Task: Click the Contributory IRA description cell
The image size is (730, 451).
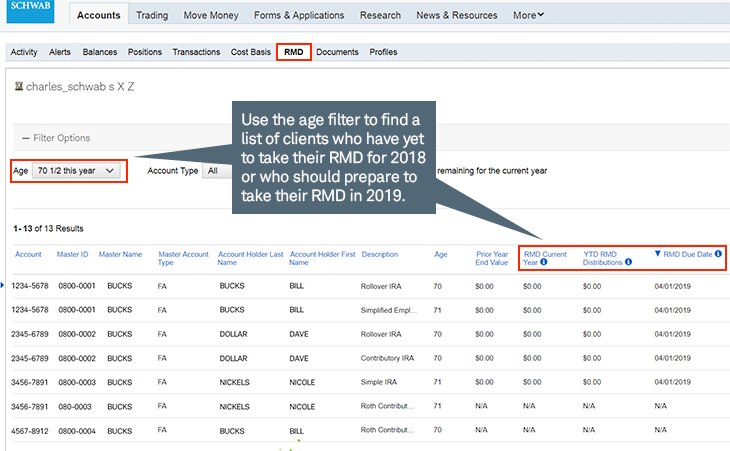Action: coord(387,358)
